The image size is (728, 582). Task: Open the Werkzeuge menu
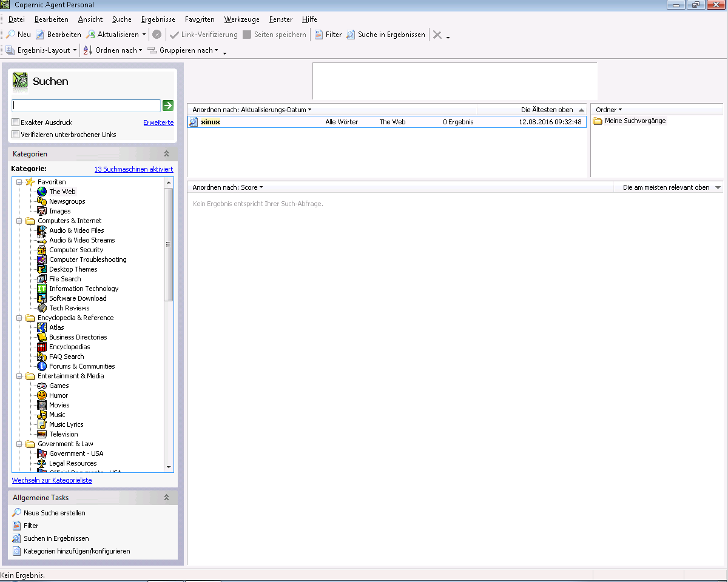(241, 19)
